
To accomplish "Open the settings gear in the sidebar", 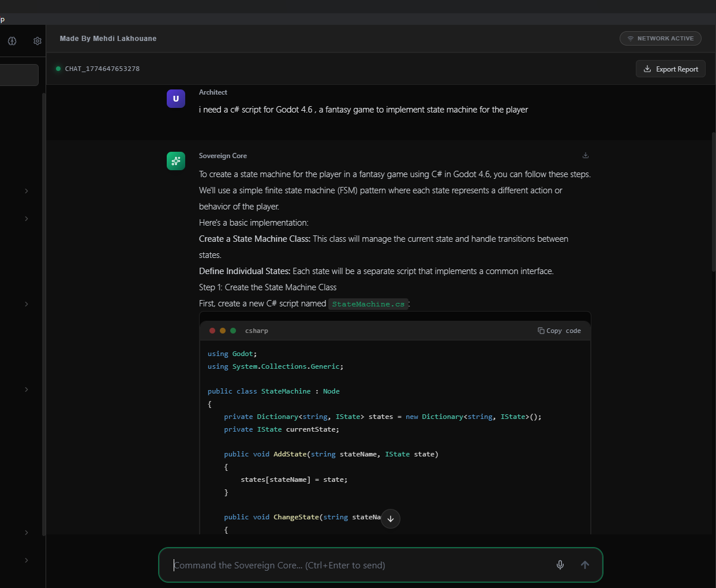I will pos(37,40).
